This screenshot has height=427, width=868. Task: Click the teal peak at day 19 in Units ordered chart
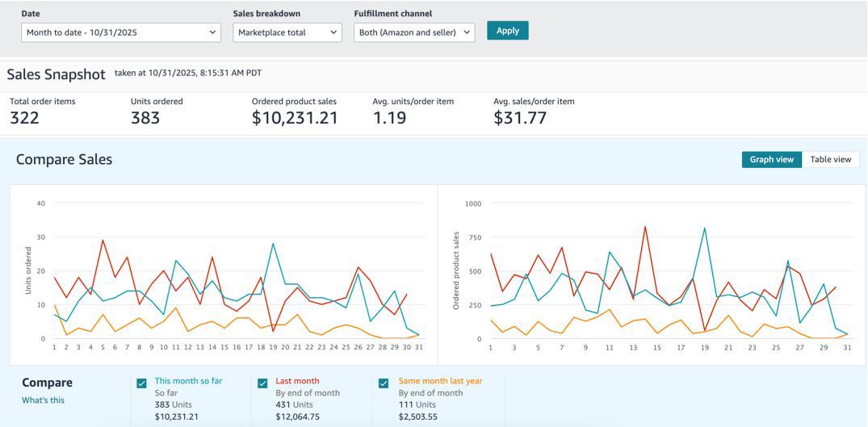(273, 244)
